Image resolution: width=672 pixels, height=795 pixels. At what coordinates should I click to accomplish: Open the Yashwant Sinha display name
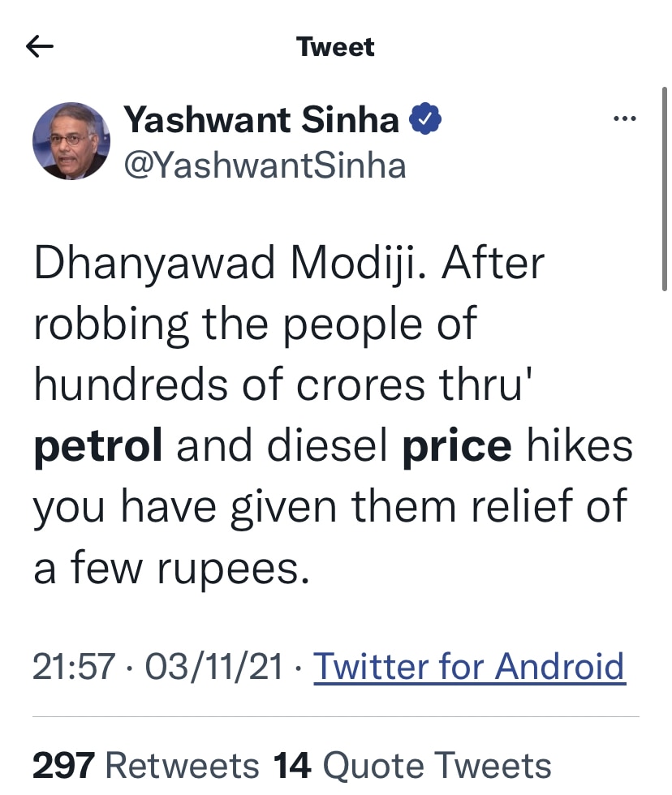tap(261, 121)
